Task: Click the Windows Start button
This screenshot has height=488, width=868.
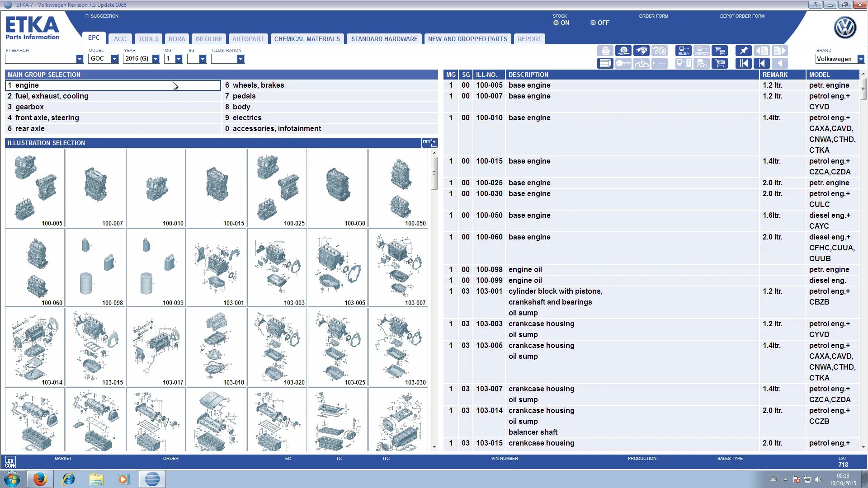Action: pos(12,479)
